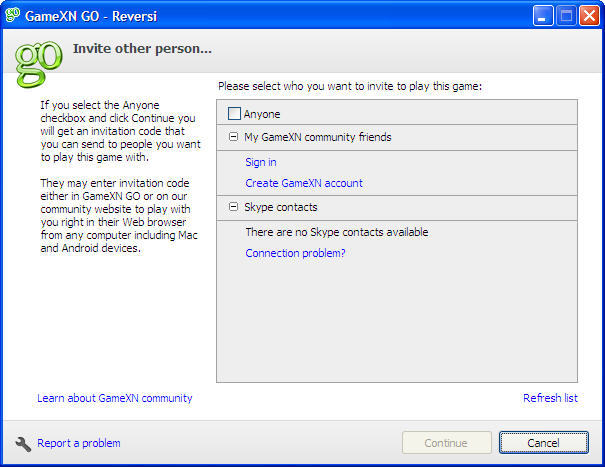605x467 pixels.
Task: Click the 'My GameXN community friends' label
Action: [318, 137]
